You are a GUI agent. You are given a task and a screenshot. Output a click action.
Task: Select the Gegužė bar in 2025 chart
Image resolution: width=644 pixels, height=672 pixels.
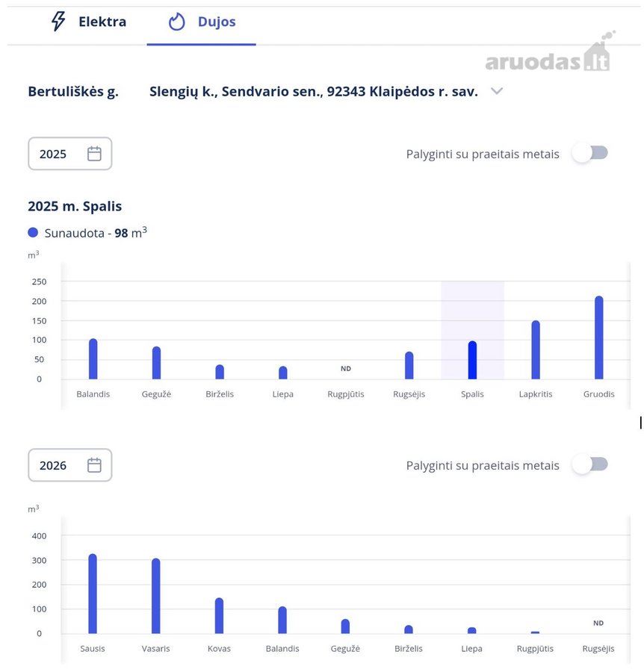pos(156,363)
